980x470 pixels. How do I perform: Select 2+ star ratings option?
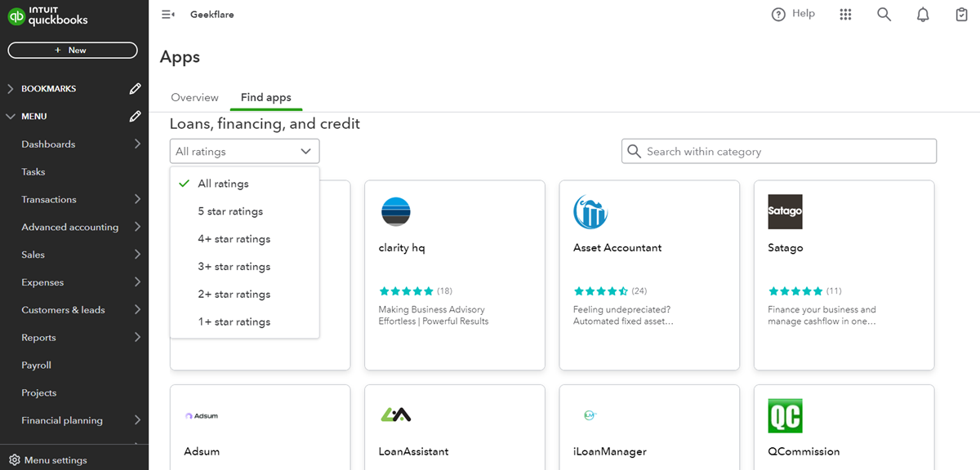(244, 294)
